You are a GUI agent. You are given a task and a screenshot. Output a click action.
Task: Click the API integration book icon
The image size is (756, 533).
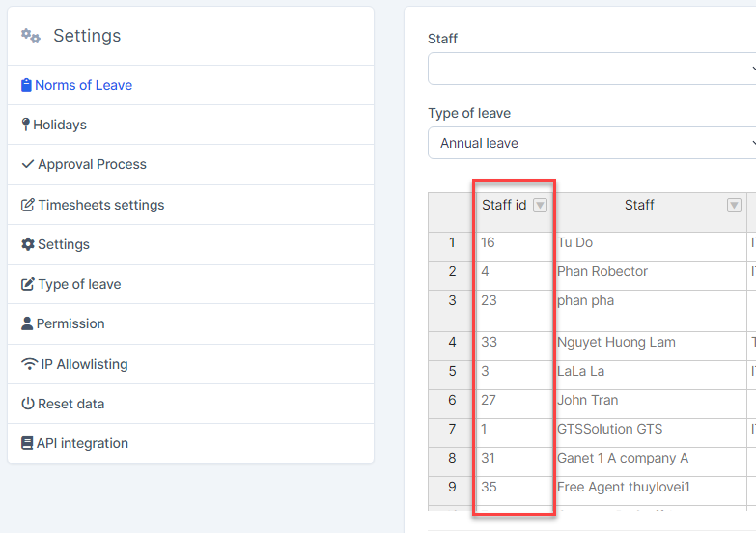click(27, 443)
